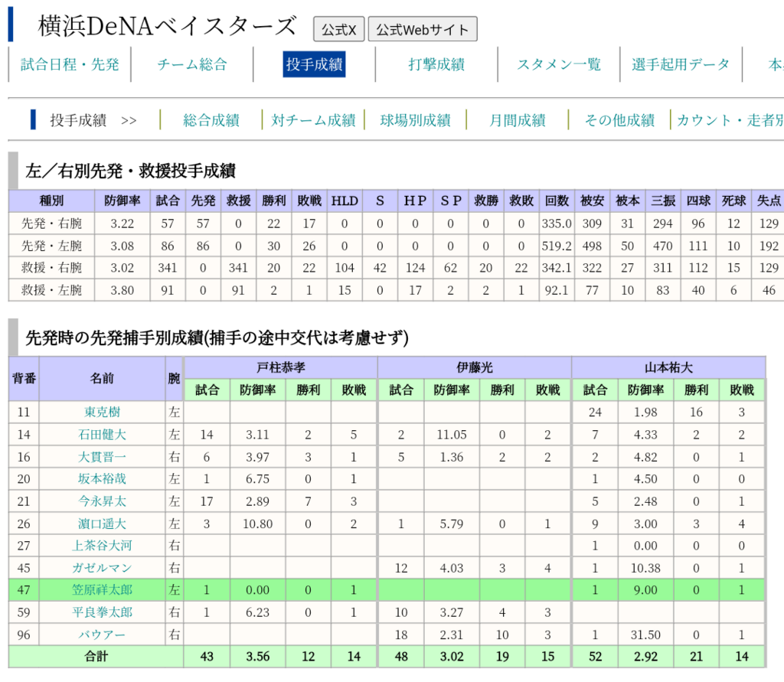This screenshot has width=784, height=682.
Task: Click the 背番 column header
Action: 24,378
